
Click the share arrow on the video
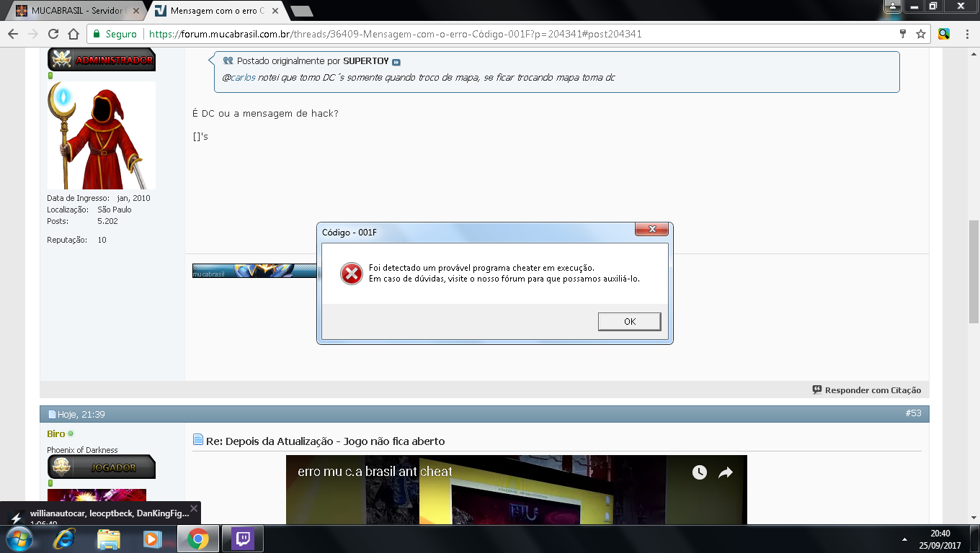(726, 472)
